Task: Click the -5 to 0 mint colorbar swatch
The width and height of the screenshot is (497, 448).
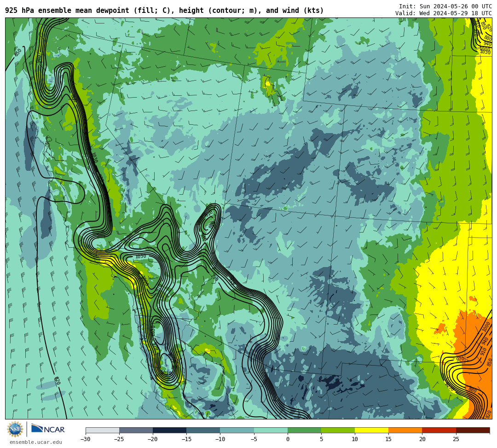Action: coord(271,430)
